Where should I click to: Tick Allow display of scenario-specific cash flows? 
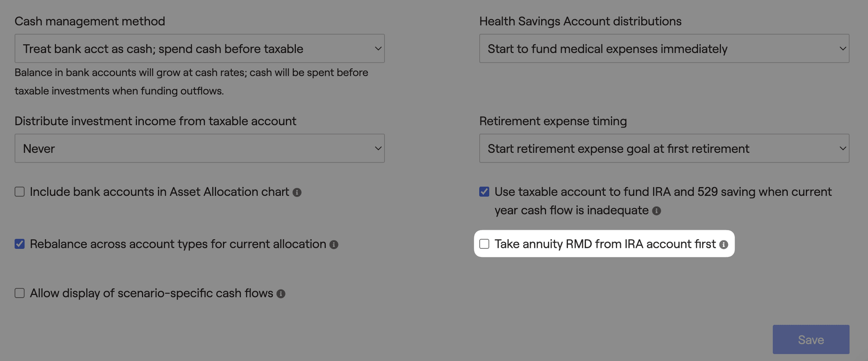pyautogui.click(x=19, y=293)
